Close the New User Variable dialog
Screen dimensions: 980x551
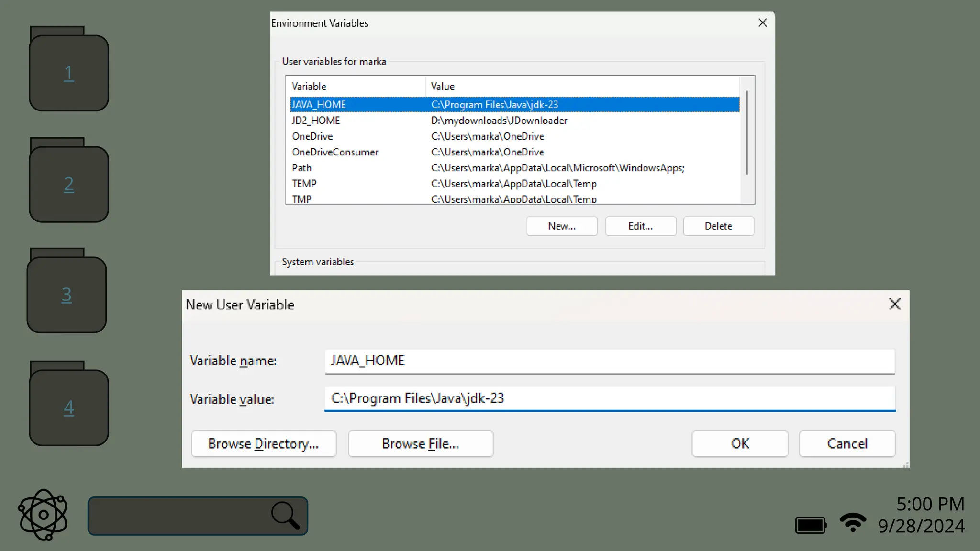[894, 304]
